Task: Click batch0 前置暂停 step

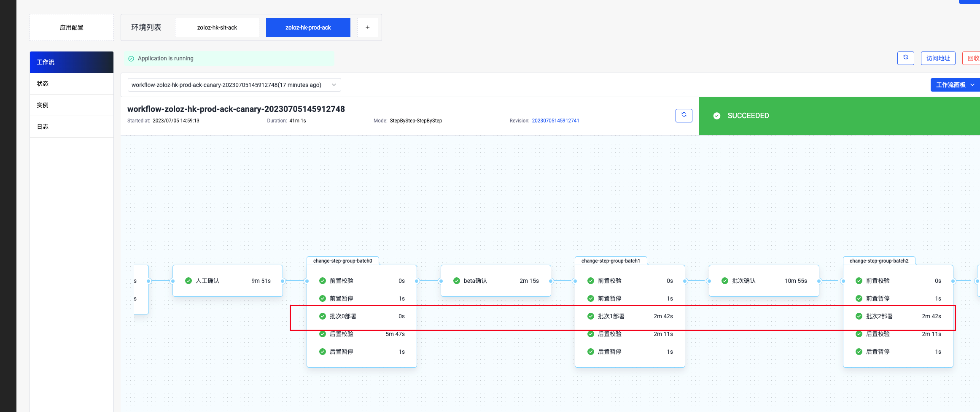Action: [x=362, y=298]
